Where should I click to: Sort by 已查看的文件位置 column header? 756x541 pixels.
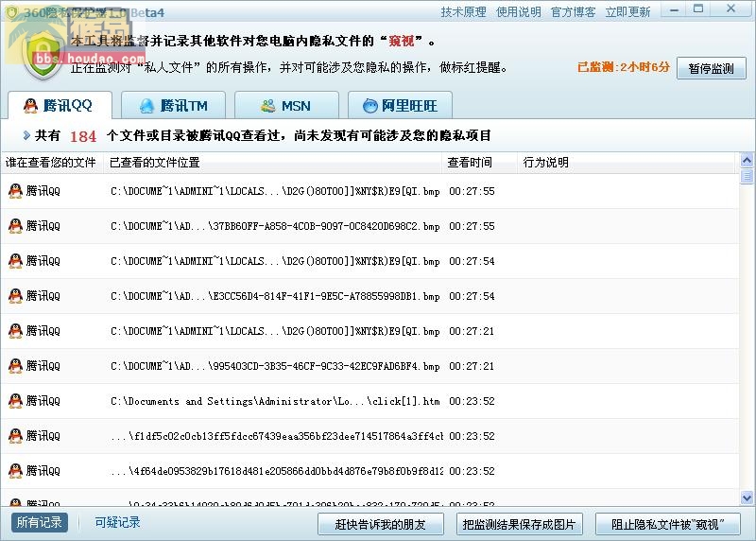click(x=272, y=163)
